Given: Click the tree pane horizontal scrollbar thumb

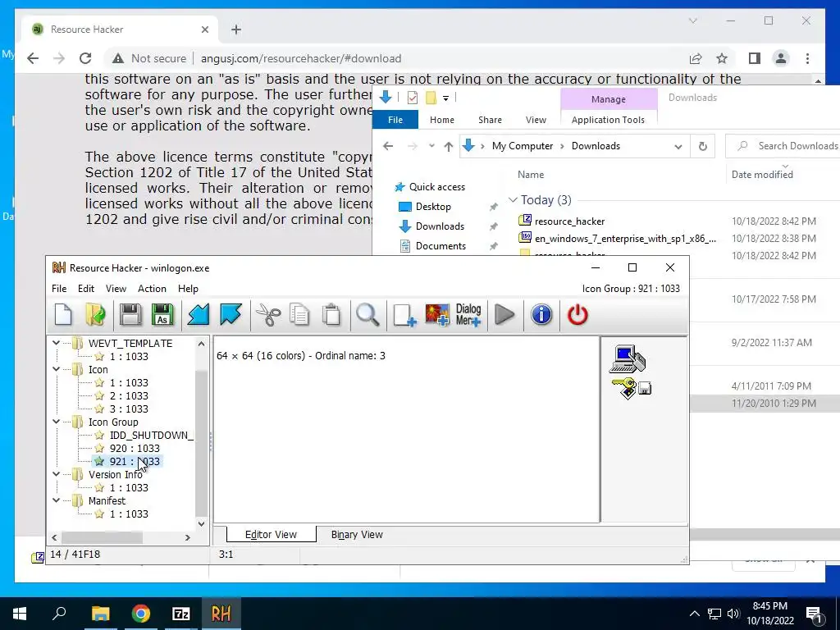Looking at the screenshot, I should tap(102, 537).
